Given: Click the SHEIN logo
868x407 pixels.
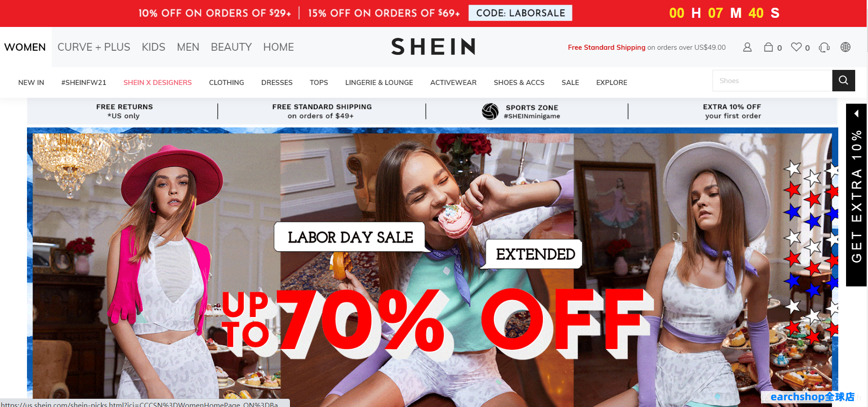Looking at the screenshot, I should [434, 47].
